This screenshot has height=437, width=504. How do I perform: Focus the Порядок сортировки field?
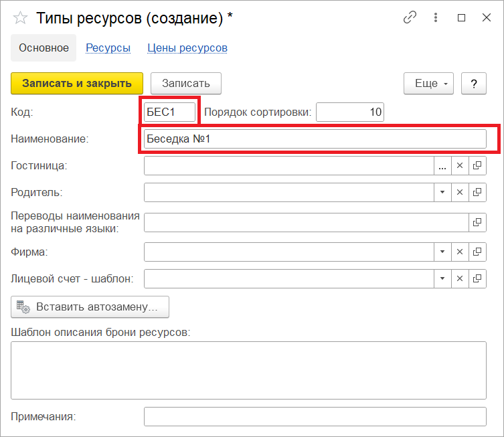(x=350, y=112)
